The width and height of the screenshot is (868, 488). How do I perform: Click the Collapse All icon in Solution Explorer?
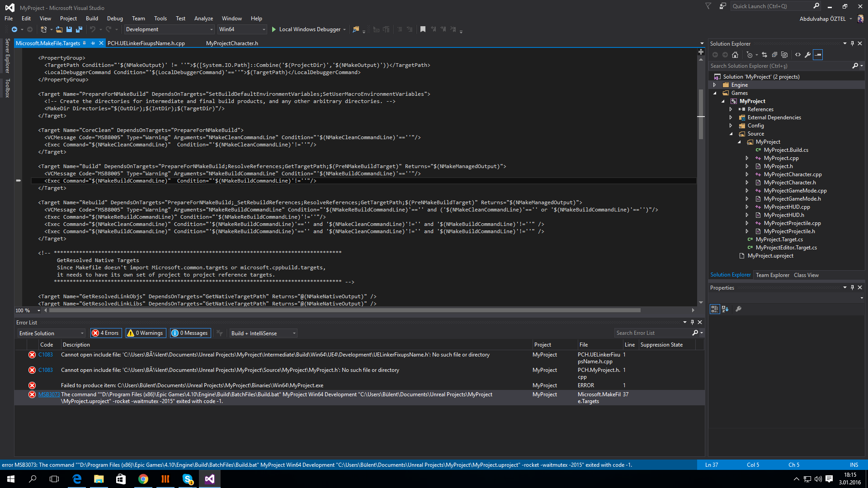tap(774, 55)
